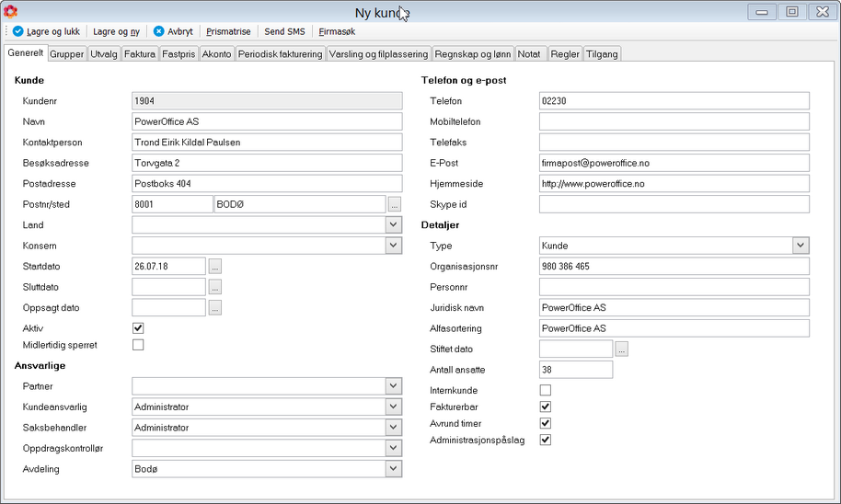This screenshot has height=504, width=841.
Task: Click the Navn field with PowerOffice AS
Action: 267,121
